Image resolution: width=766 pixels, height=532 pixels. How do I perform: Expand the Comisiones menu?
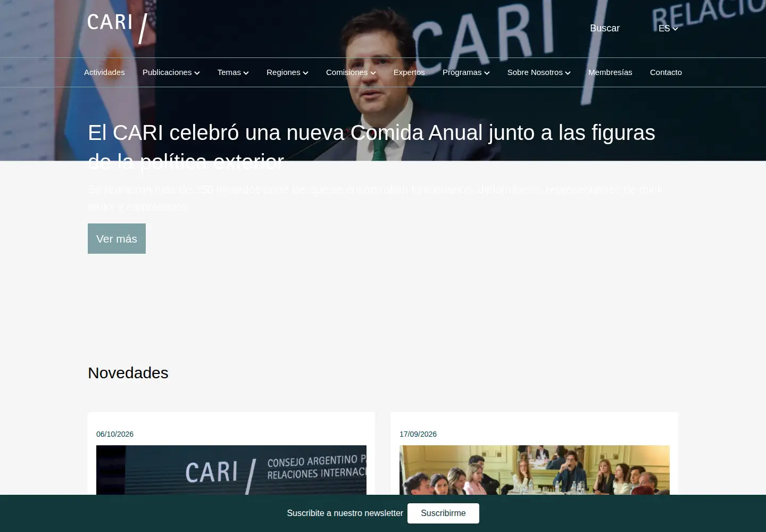point(351,72)
